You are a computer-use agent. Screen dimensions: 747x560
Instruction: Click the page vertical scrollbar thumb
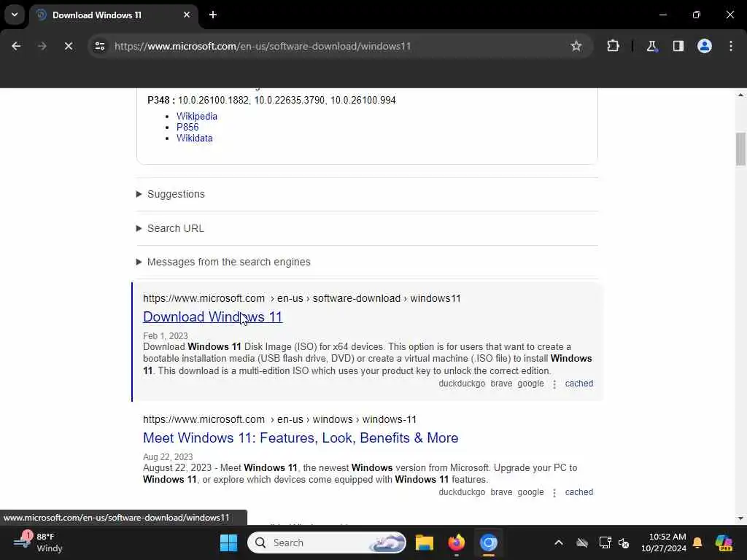pos(740,149)
